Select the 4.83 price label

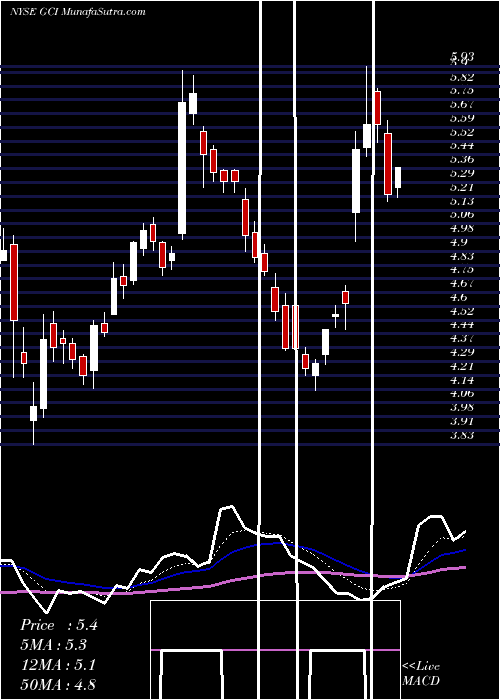tap(462, 256)
